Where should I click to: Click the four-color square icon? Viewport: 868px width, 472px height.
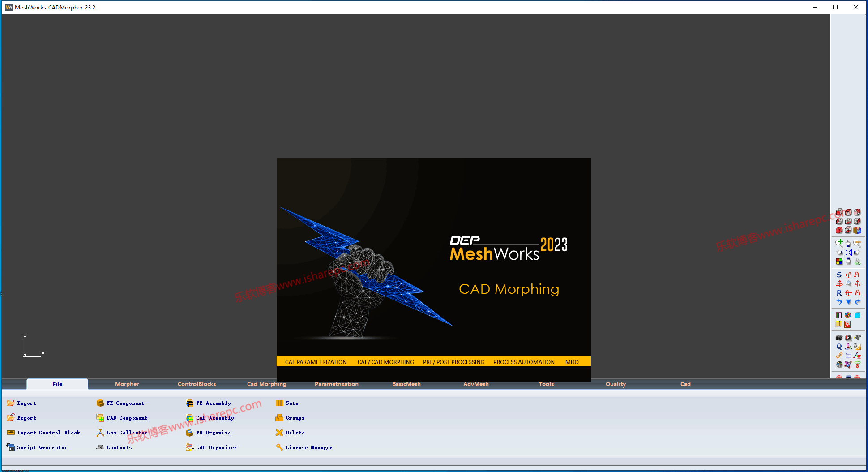click(x=839, y=262)
